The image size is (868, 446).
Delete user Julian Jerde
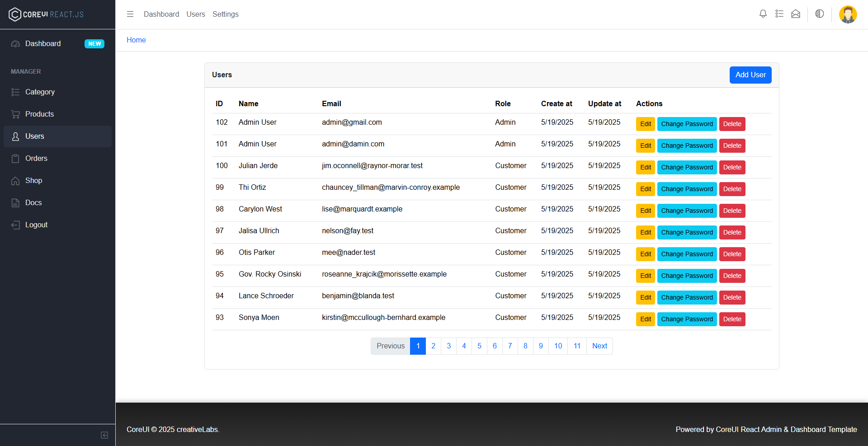click(732, 167)
